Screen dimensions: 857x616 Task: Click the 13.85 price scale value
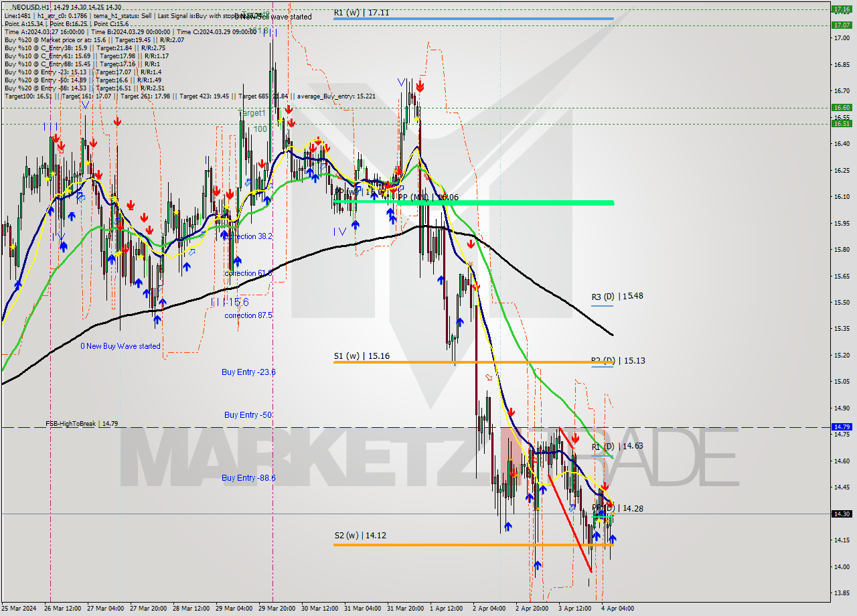(842, 593)
